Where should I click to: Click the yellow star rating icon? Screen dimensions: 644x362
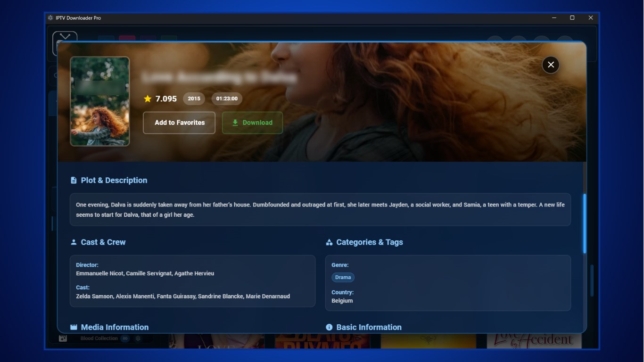point(148,99)
